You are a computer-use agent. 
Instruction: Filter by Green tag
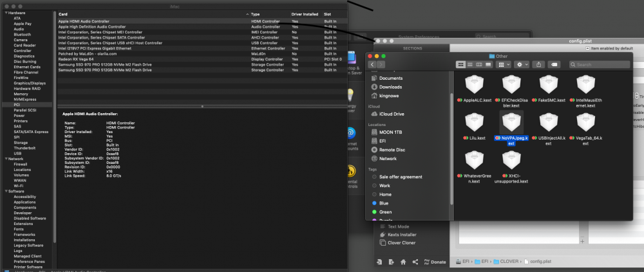click(x=381, y=212)
